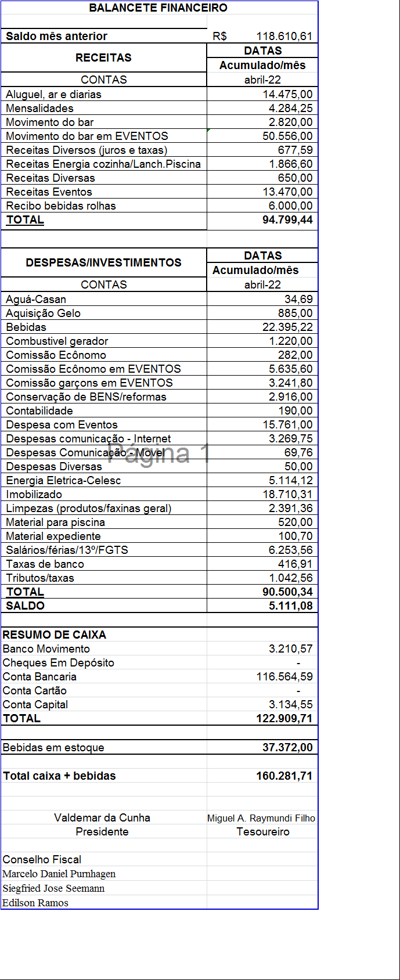The width and height of the screenshot is (400, 980).
Task: Select the value 18.710,31
Action: point(287,494)
